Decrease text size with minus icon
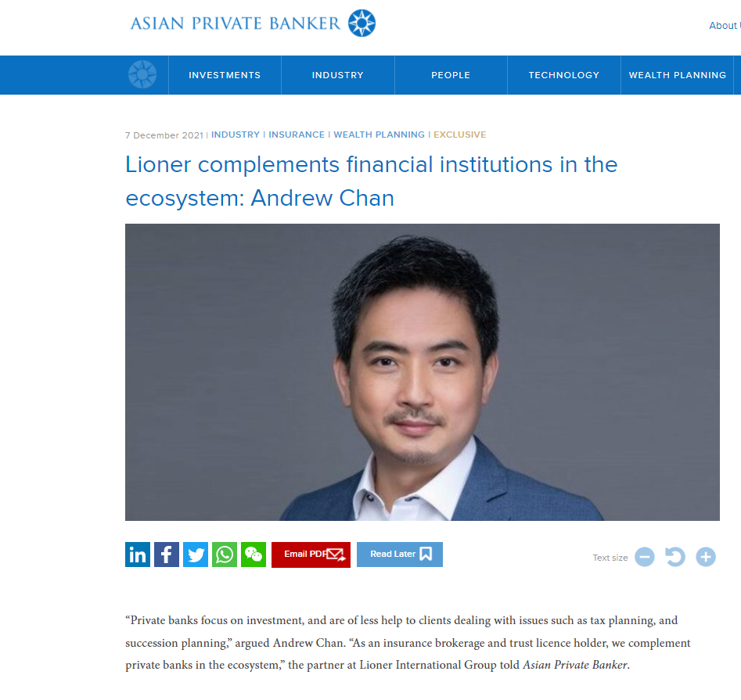Image resolution: width=741 pixels, height=700 pixels. 645,557
